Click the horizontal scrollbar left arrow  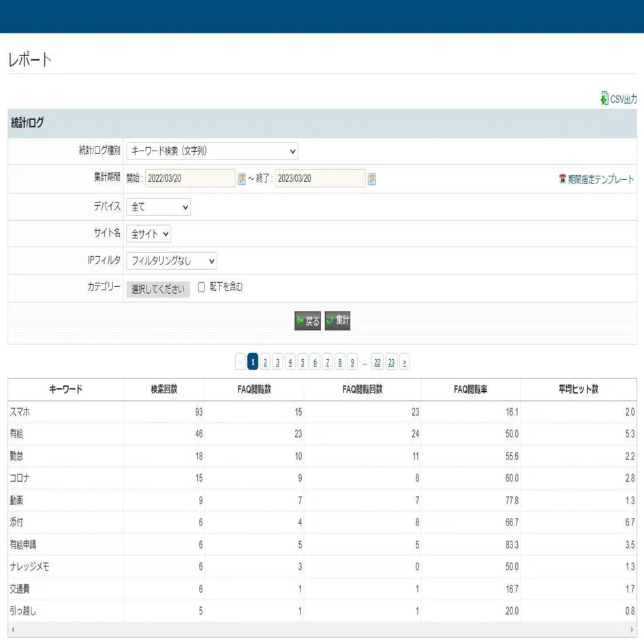[x=13, y=630]
